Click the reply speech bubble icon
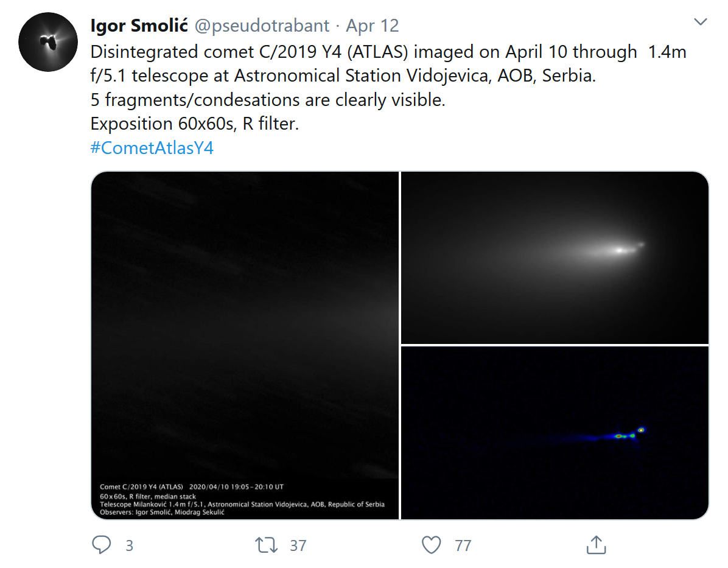This screenshot has width=728, height=568. pyautogui.click(x=101, y=545)
